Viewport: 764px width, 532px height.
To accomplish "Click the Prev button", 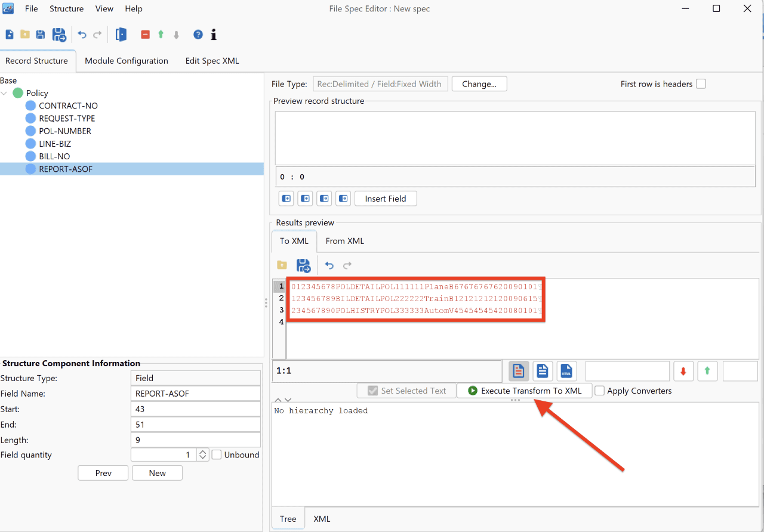I will 103,473.
